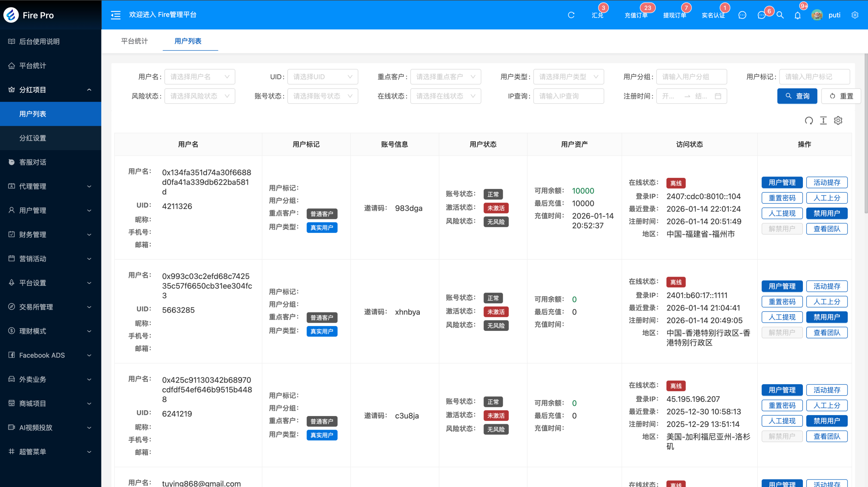
Task: Click the IP查询 input field
Action: (568, 96)
